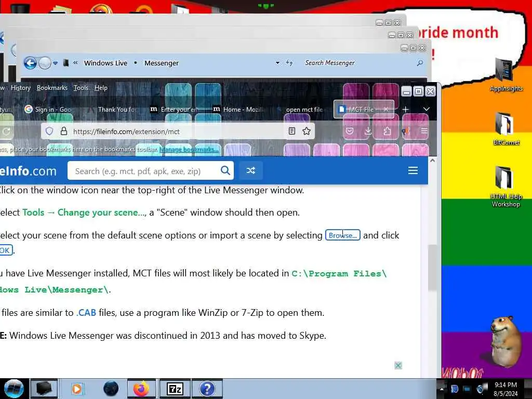Switch to the open mct file tab
The width and height of the screenshot is (532, 399).
(301, 109)
